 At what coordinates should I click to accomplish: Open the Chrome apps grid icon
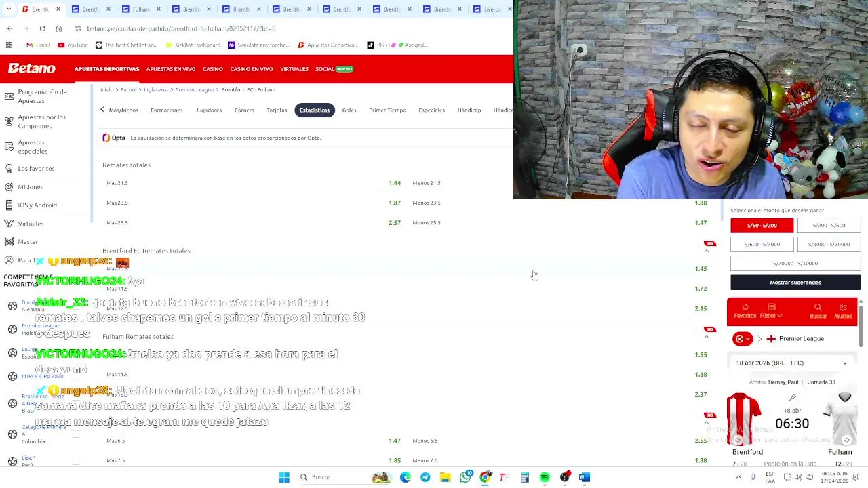(9, 45)
